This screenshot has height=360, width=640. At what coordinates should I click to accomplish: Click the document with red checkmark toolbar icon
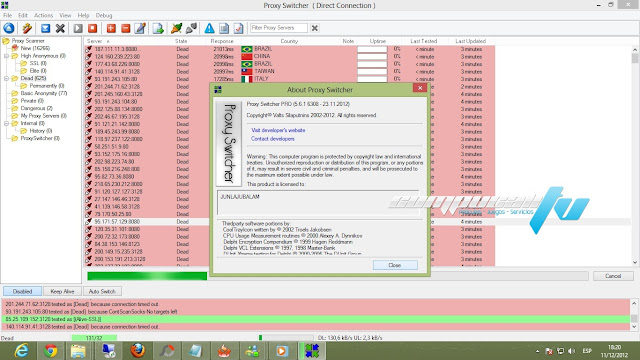coord(239,28)
